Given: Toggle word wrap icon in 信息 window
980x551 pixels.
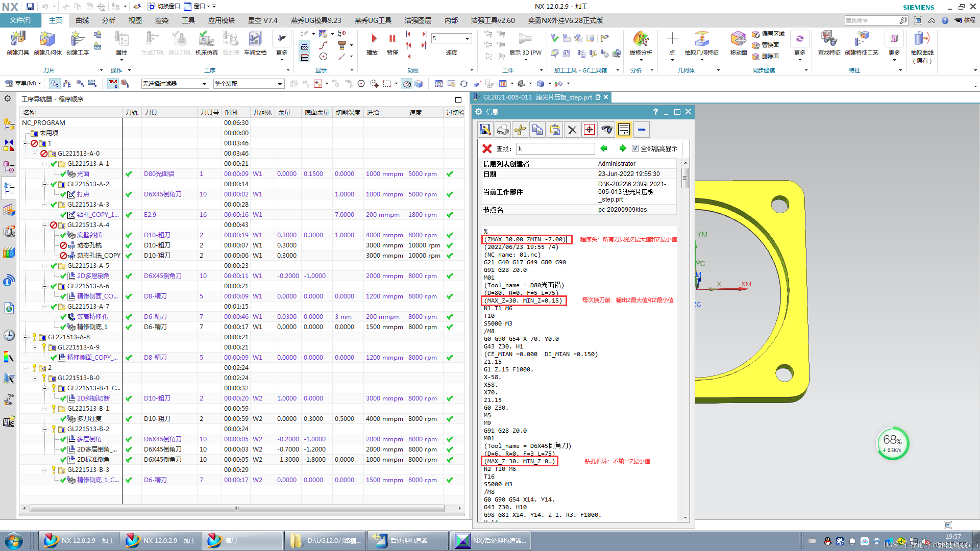Looking at the screenshot, I should click(624, 130).
